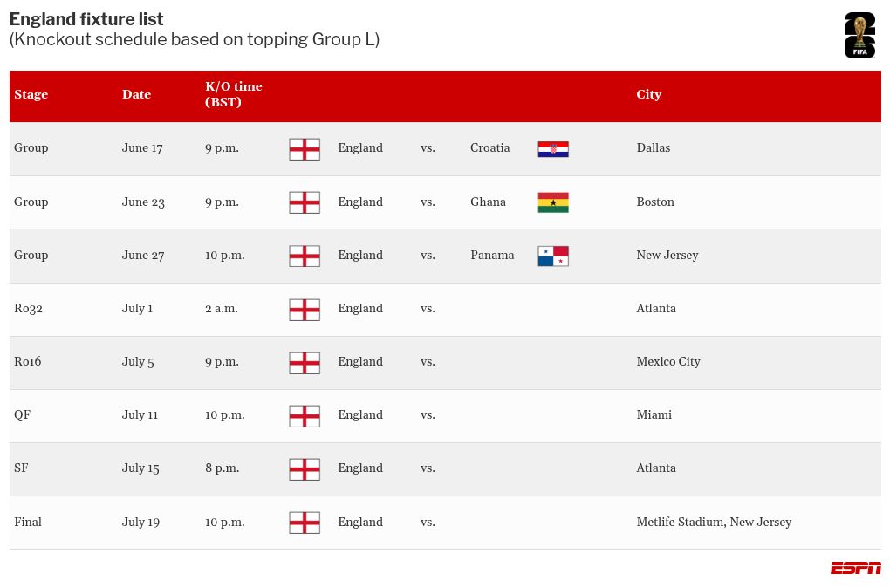890x588 pixels.
Task: Click England flag in the SF row
Action: tap(305, 469)
